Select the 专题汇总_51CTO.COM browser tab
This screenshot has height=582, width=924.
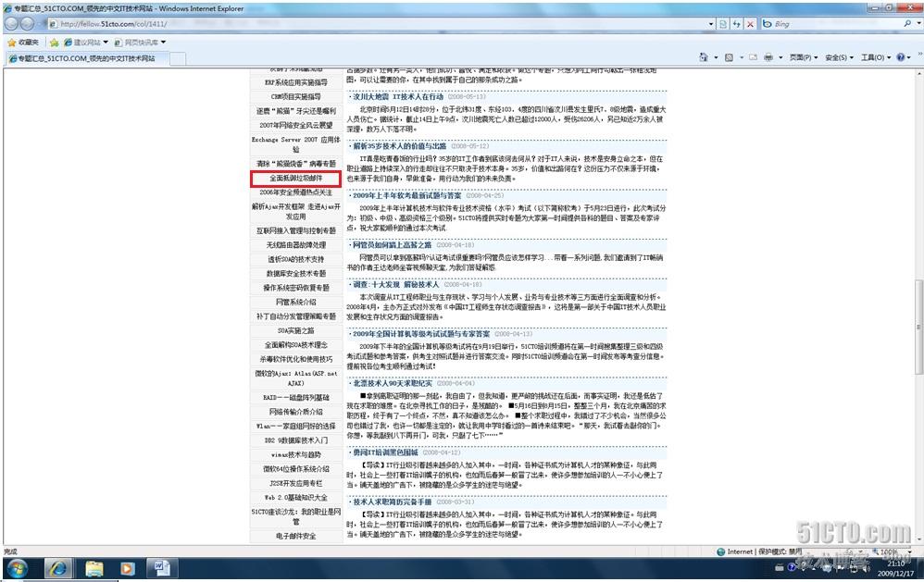click(87, 58)
